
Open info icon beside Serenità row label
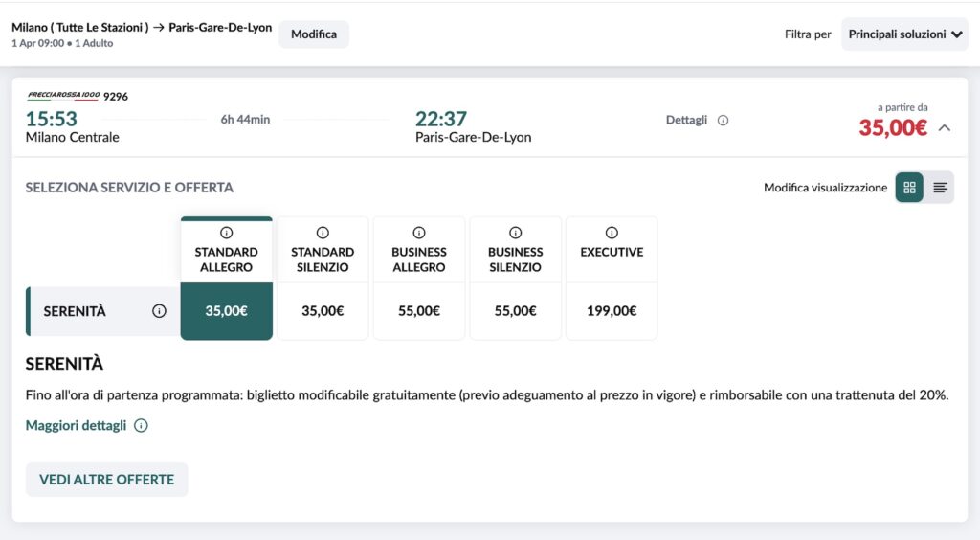(159, 311)
